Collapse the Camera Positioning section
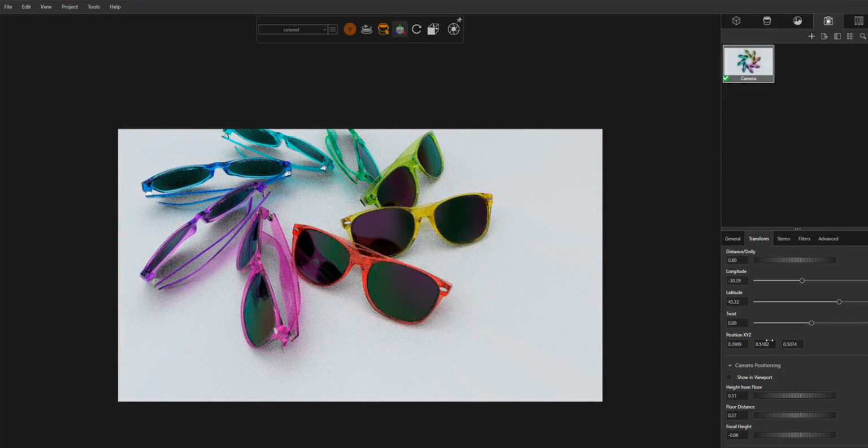 pyautogui.click(x=730, y=365)
